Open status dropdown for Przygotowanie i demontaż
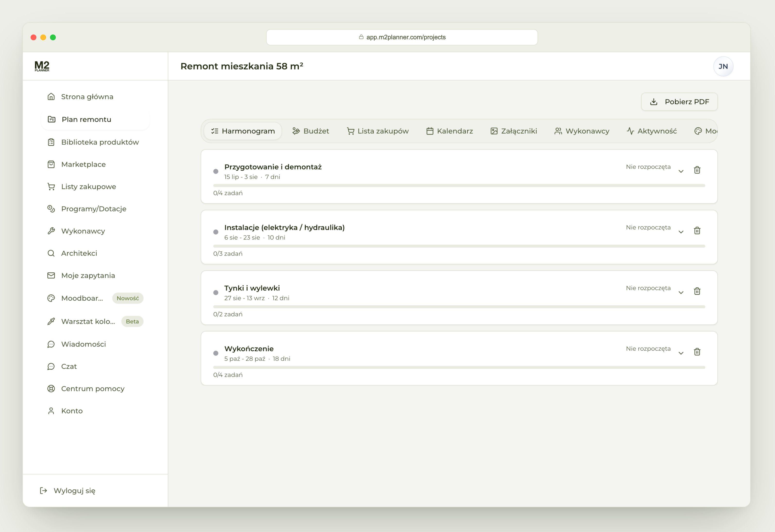 (648, 167)
